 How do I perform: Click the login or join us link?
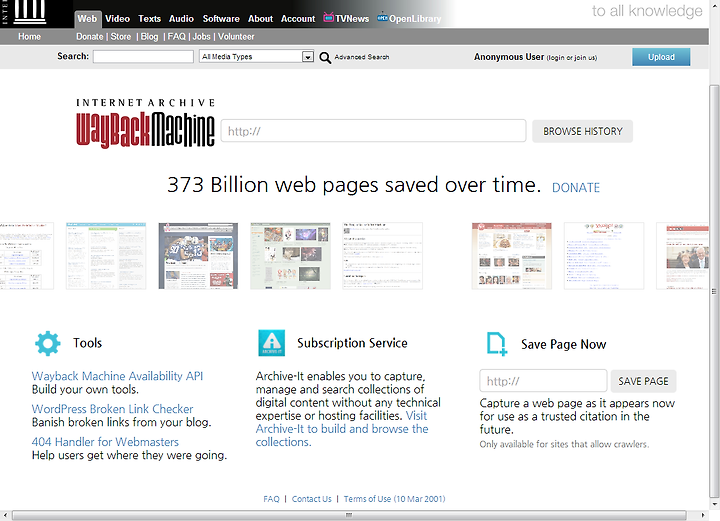572,58
